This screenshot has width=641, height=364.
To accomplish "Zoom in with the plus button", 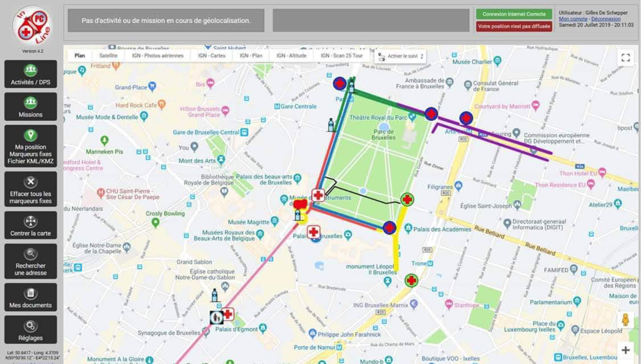I will click(626, 350).
